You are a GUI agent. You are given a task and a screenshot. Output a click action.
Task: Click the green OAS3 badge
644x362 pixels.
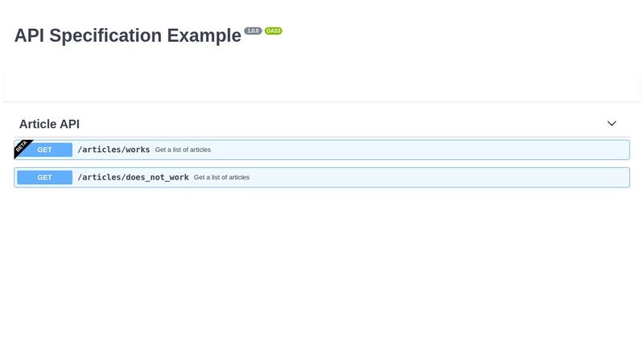click(273, 31)
